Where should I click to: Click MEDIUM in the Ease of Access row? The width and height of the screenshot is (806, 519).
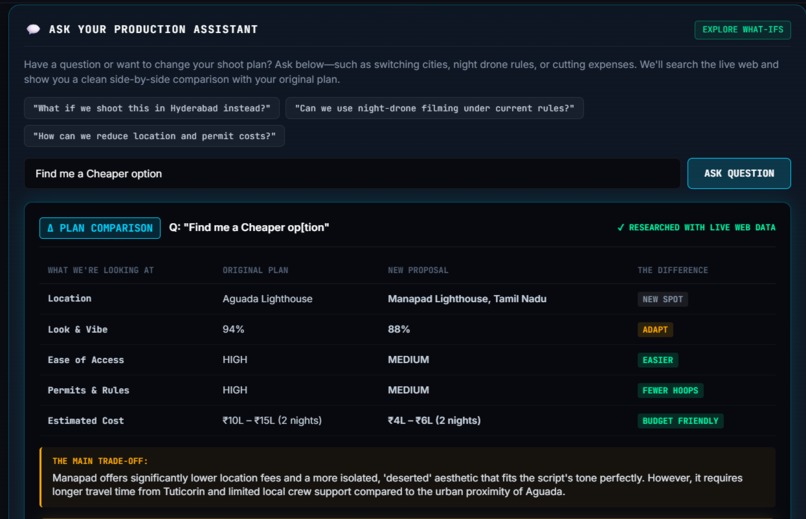pyautogui.click(x=408, y=360)
